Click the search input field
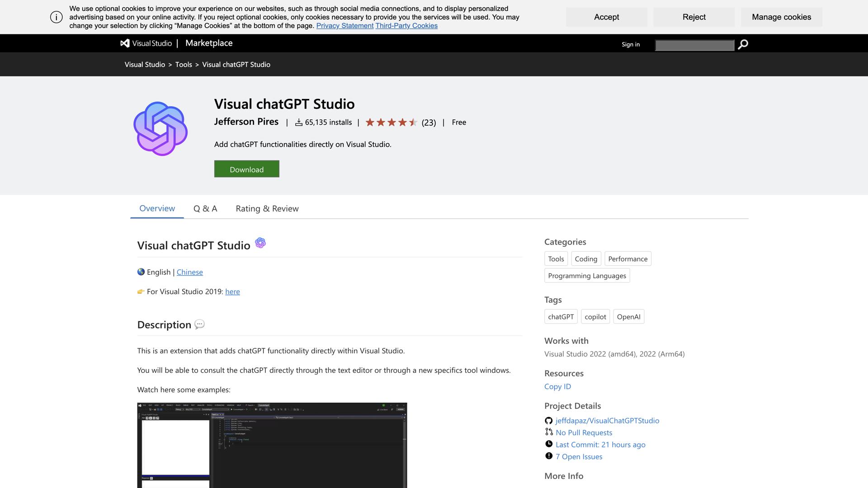Screen dimensions: 868x488 (694, 45)
